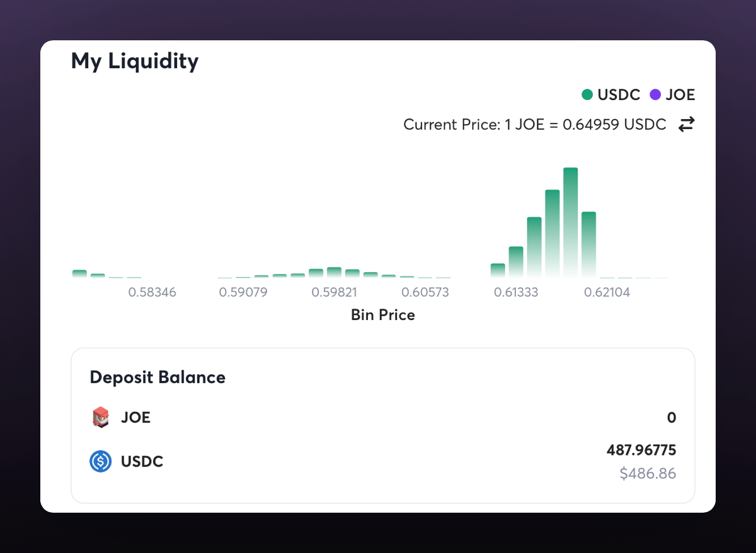Click the 487.96775 USDC balance amount
The image size is (756, 553).
pos(641,450)
